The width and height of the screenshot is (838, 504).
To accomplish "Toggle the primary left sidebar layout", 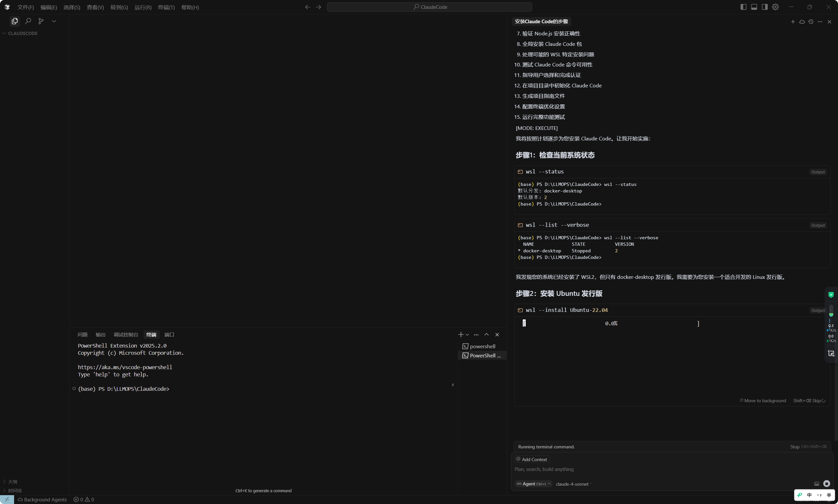I will click(743, 7).
